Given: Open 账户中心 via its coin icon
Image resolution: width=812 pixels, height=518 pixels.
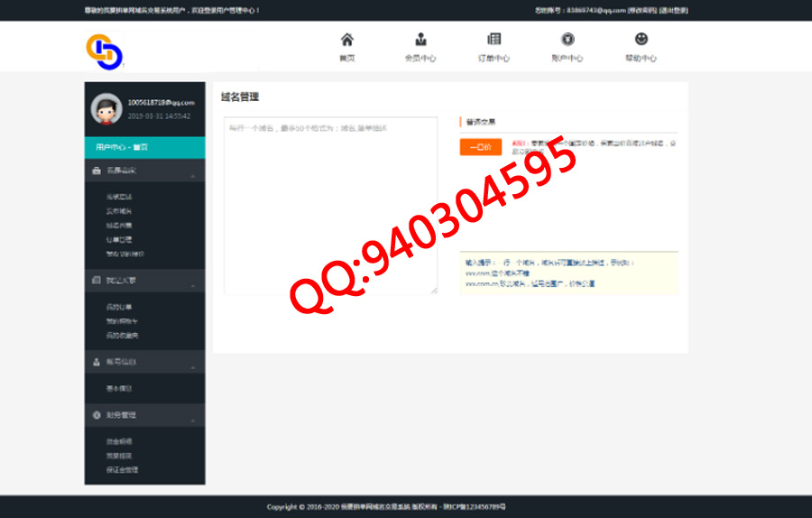Looking at the screenshot, I should click(x=567, y=40).
